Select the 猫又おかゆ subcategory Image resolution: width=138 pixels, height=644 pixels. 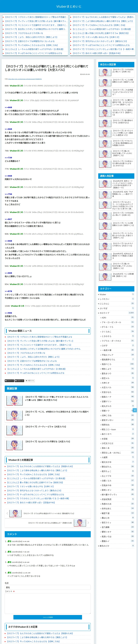[117, 462]
